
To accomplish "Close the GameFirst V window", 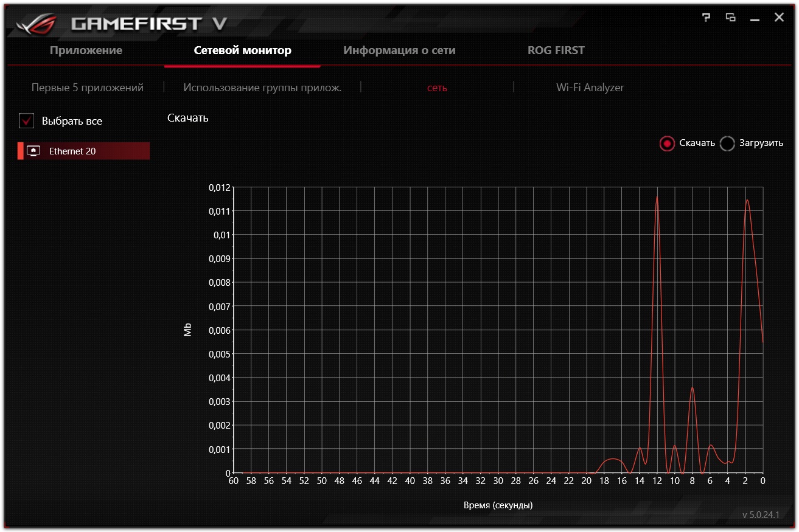I will point(779,18).
